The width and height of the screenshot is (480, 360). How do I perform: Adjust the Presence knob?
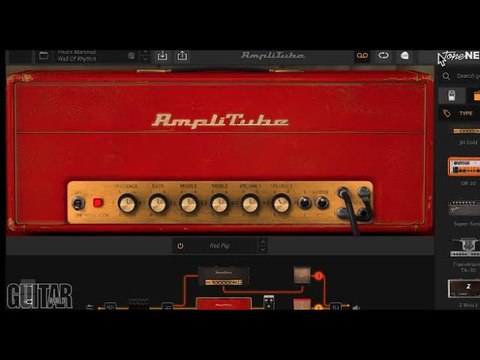(x=127, y=204)
